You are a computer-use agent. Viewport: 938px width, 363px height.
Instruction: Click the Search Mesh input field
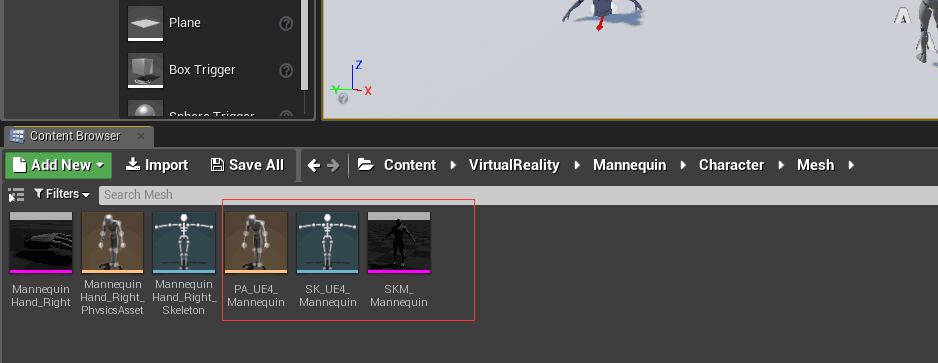click(517, 194)
